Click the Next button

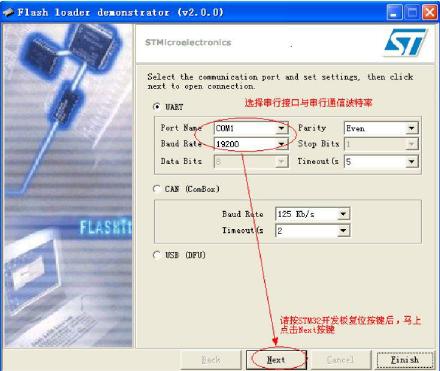(276, 360)
